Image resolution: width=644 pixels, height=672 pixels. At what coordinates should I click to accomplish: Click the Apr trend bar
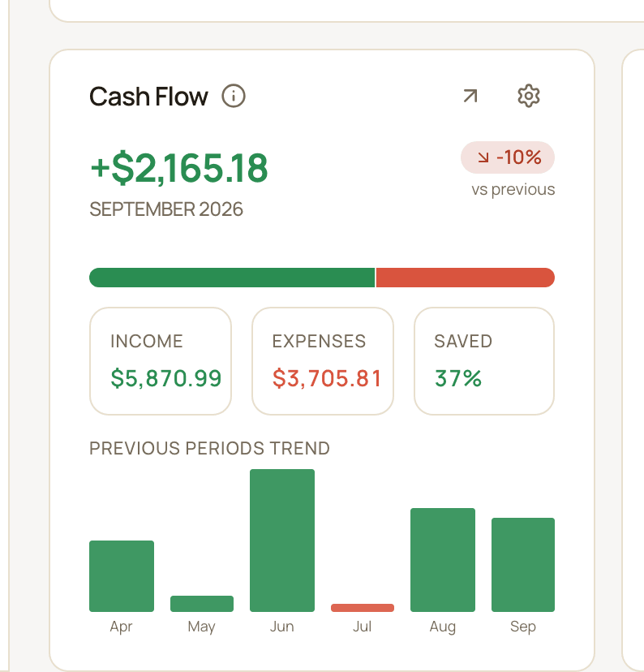(122, 576)
